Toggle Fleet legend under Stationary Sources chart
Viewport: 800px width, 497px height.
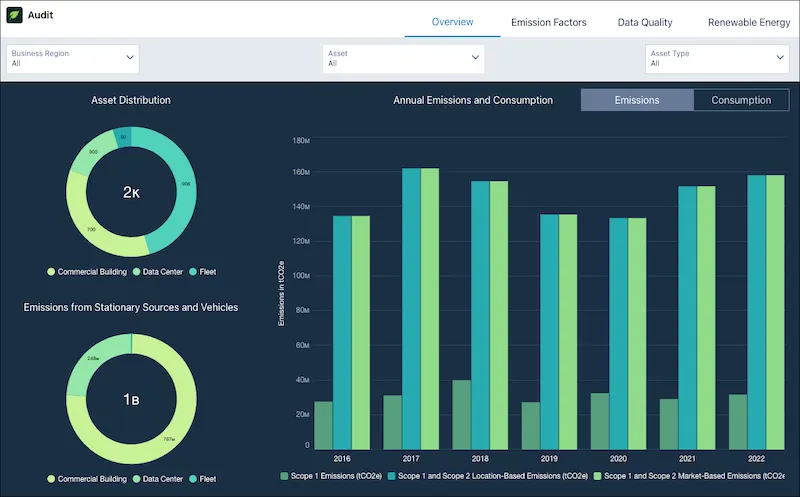pyautogui.click(x=193, y=479)
